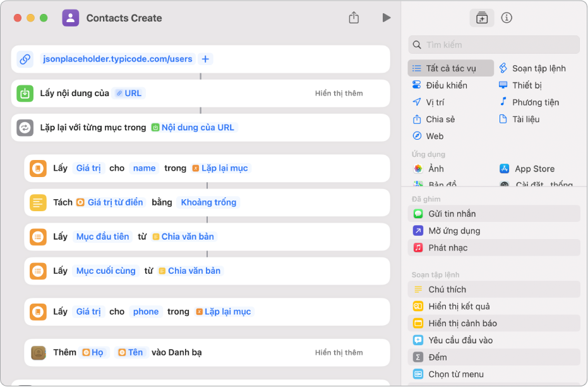Image resolution: width=588 pixels, height=387 pixels.
Task: Select Soạn tập lệnh category
Action: [x=532, y=68]
